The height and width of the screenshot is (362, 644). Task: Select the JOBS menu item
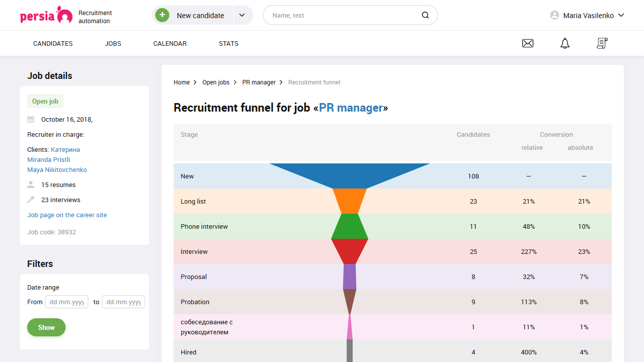113,43
